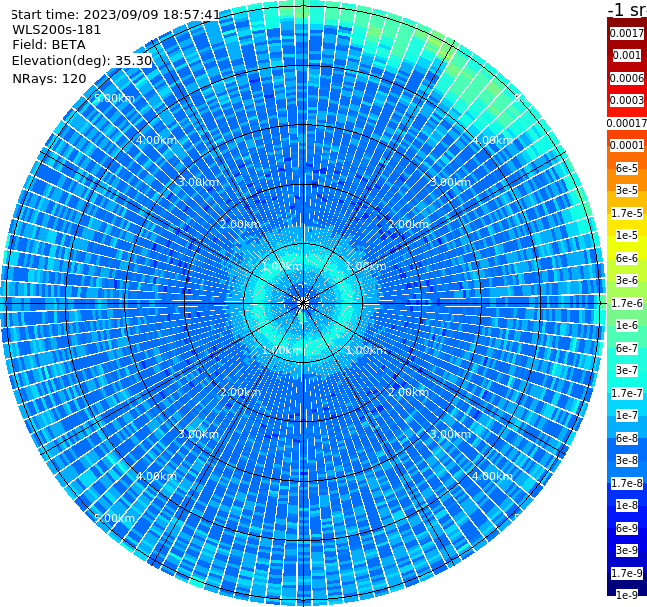The height and width of the screenshot is (607, 647).
Task: Select the '0.0006' colorbar tick label
Action: click(x=627, y=78)
